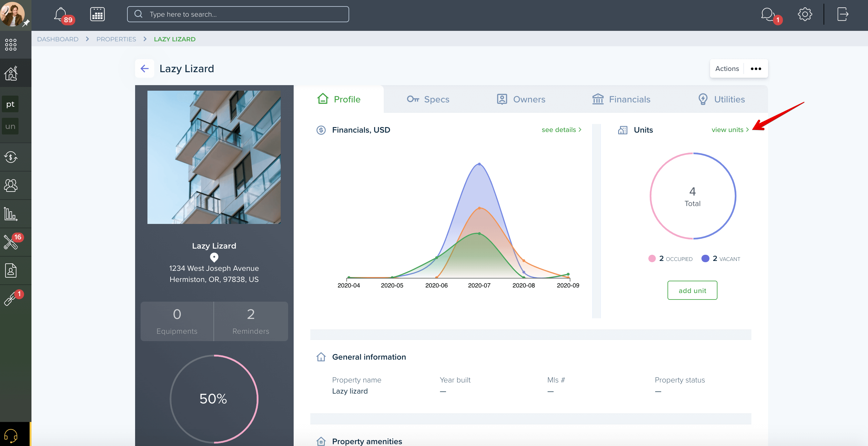Click the 2020-04 axis label
868x446 pixels.
[349, 285]
